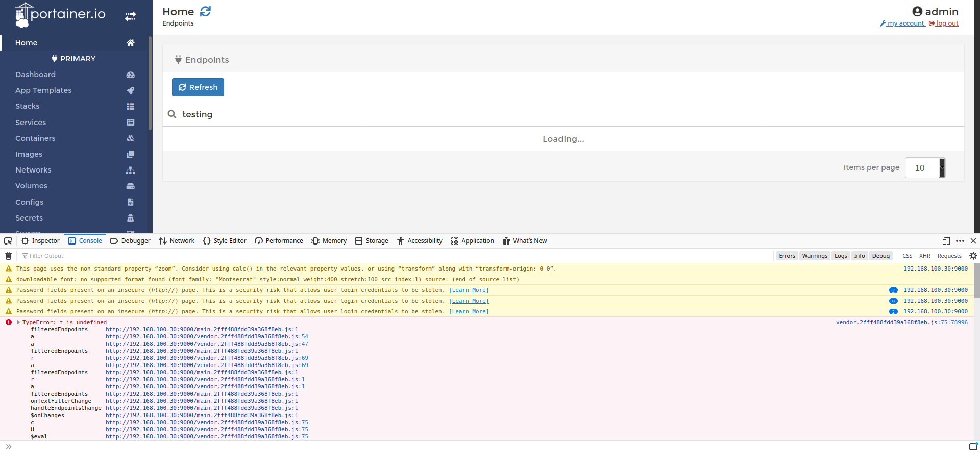The image size is (980, 463).
Task: Clear the console output using the trash icon
Action: [x=8, y=255]
